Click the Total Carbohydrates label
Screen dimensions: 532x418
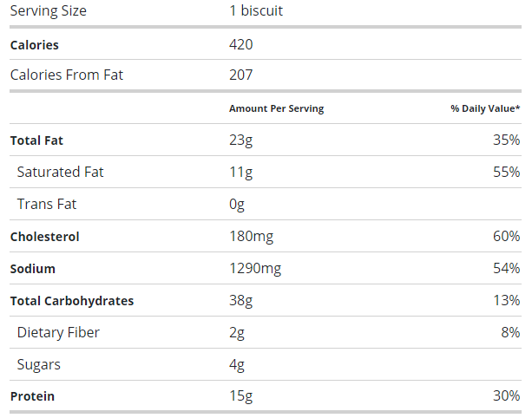[72, 301]
